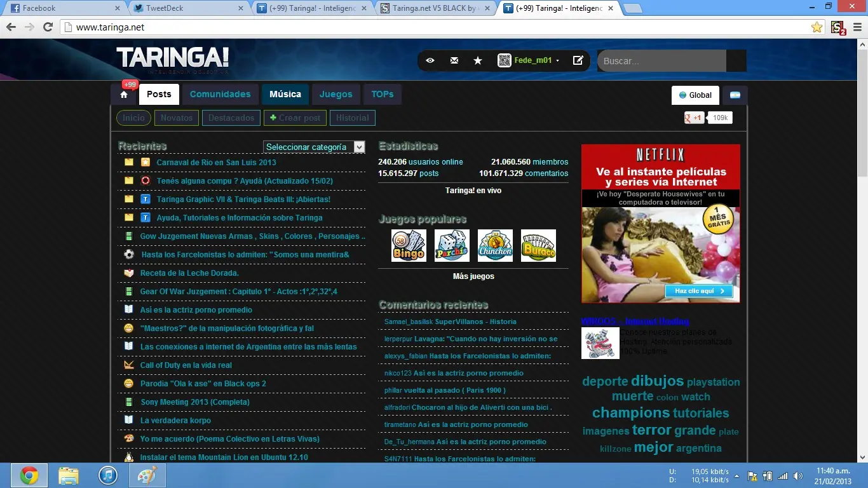Open the Seleccionar categoría dropdown
868x488 pixels.
[x=314, y=147]
